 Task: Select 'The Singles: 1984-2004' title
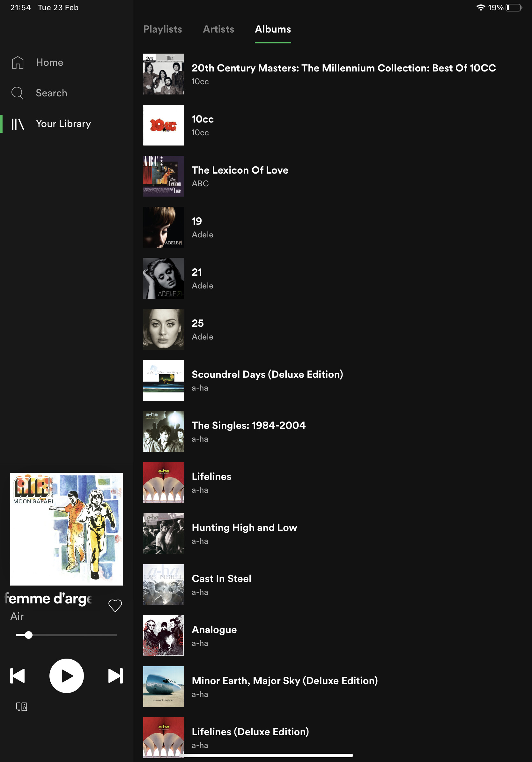[x=249, y=425]
